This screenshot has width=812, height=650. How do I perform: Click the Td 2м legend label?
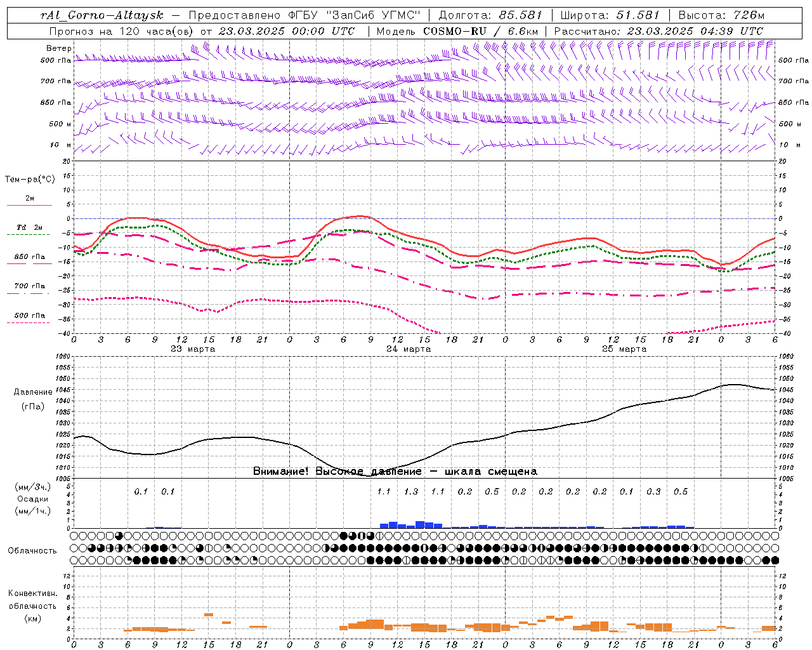pyautogui.click(x=29, y=227)
